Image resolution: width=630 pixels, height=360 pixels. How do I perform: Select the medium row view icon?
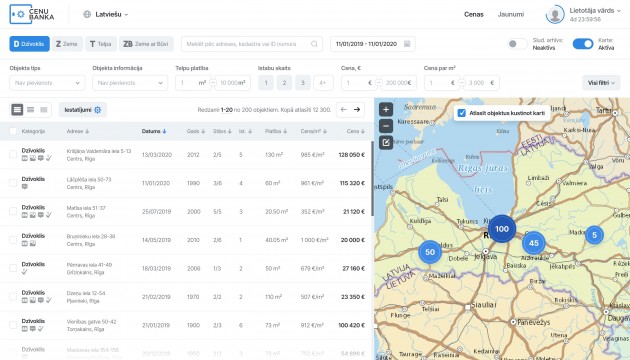31,110
